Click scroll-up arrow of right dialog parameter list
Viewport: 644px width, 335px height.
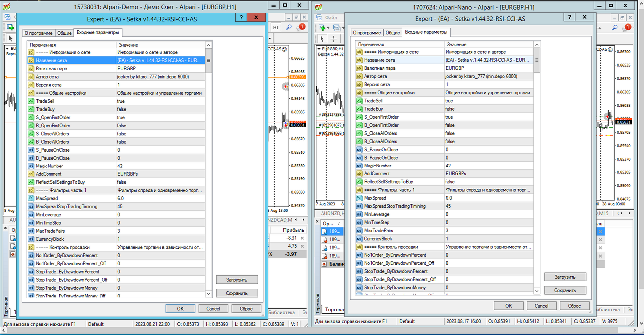tap(537, 44)
